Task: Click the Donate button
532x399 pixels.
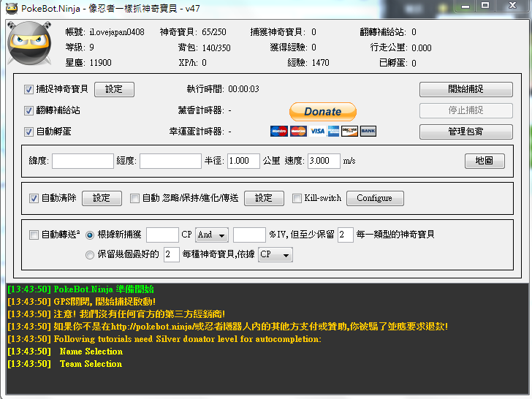Action: 323,112
